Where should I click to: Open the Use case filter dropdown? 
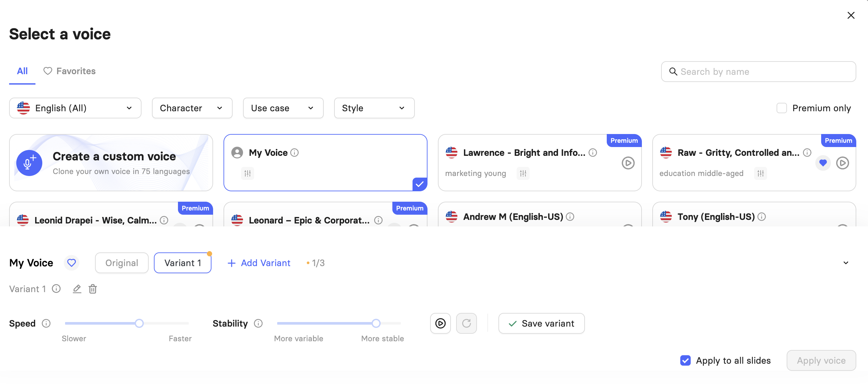(x=283, y=108)
